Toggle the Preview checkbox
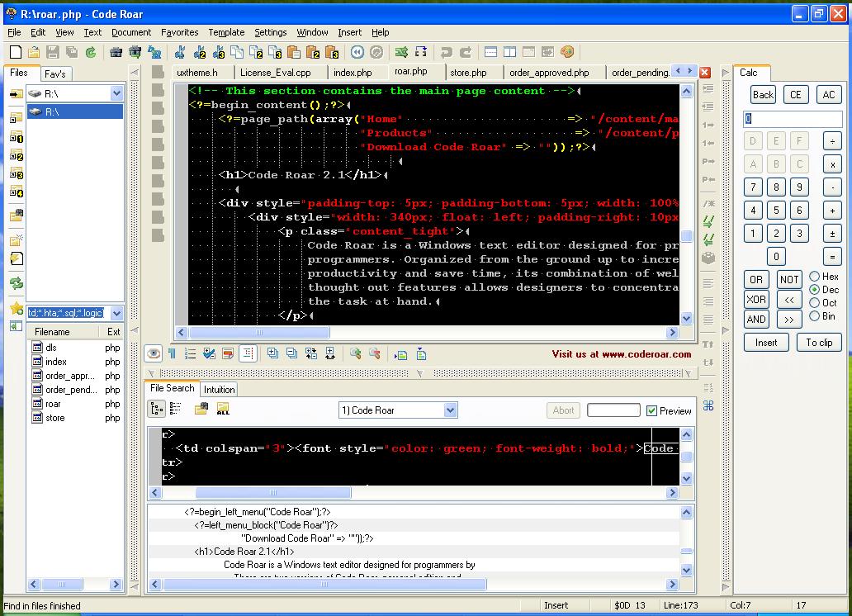This screenshot has width=852, height=616. (x=651, y=411)
